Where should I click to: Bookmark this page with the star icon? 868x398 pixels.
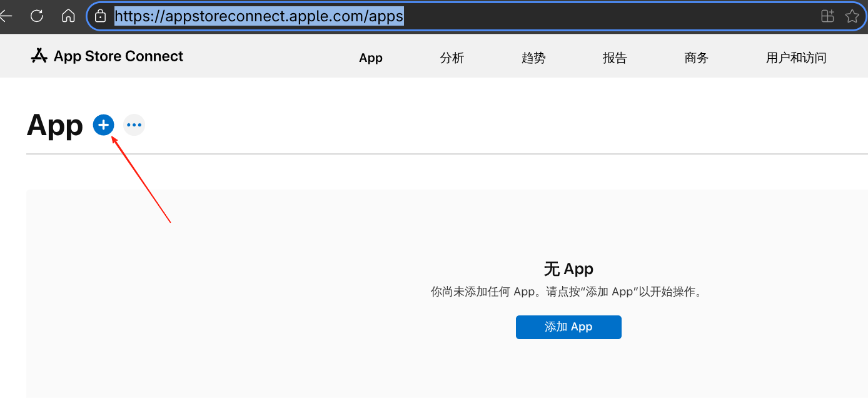pos(852,16)
